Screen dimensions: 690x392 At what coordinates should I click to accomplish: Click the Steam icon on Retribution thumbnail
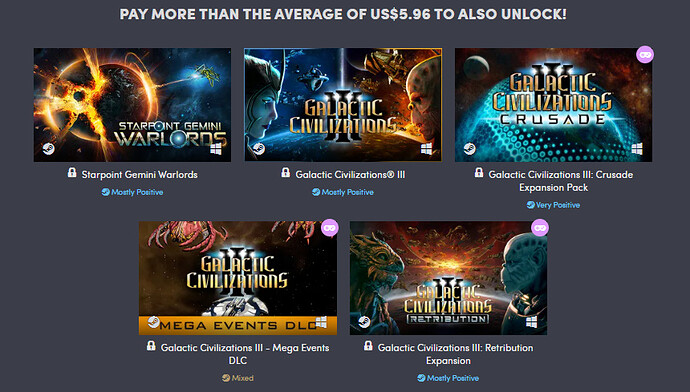coord(364,322)
